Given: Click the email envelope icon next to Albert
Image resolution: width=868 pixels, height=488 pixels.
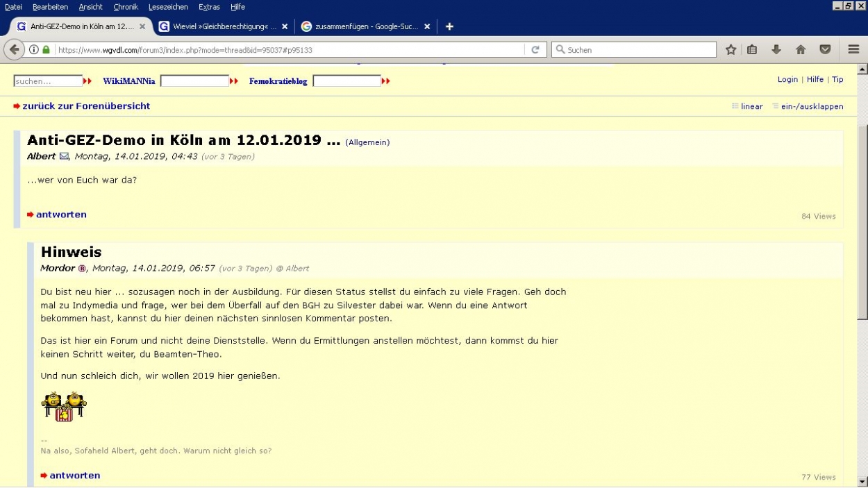Looking at the screenshot, I should [64, 157].
